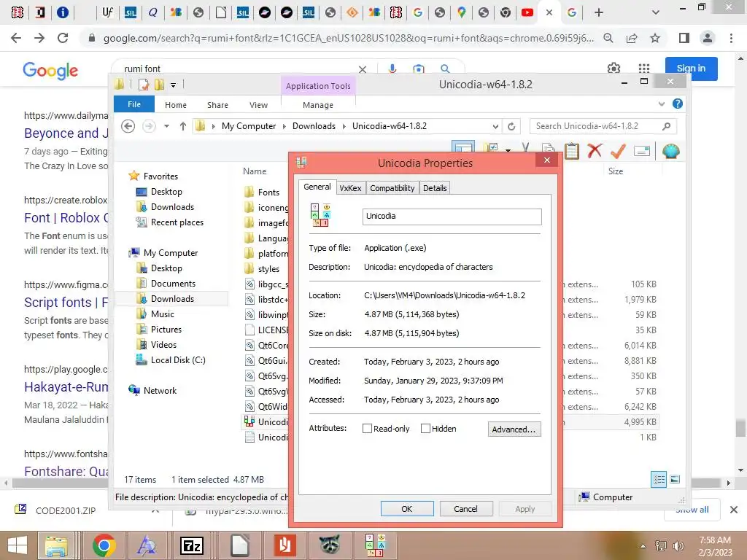Open Google settings gear icon
This screenshot has width=747, height=560.
(614, 68)
